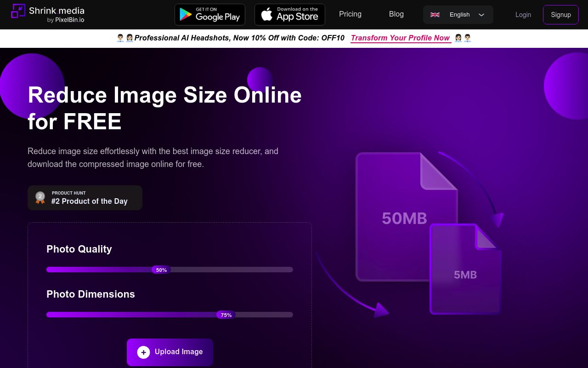This screenshot has height=368, width=588.
Task: Click the language dropdown chevron arrow
Action: 481,15
